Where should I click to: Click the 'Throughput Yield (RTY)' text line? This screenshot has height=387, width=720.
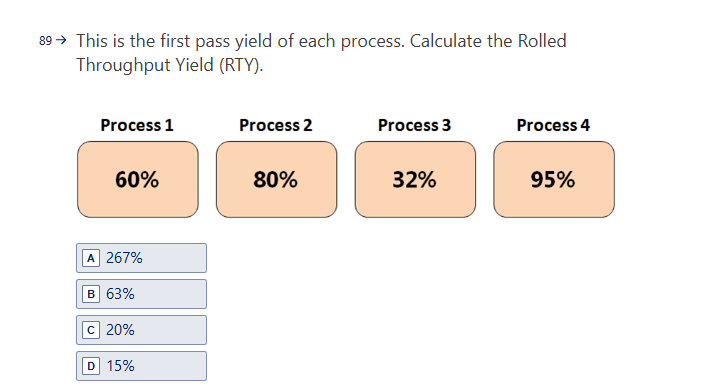169,65
